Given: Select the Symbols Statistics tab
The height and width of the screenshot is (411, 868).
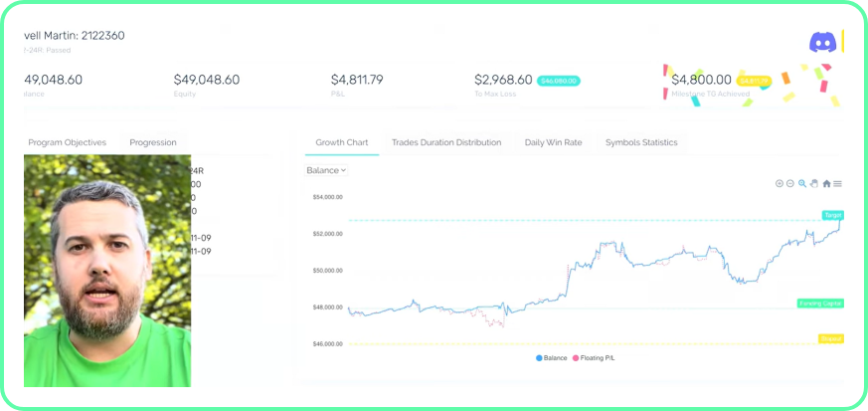Looking at the screenshot, I should click(x=641, y=142).
